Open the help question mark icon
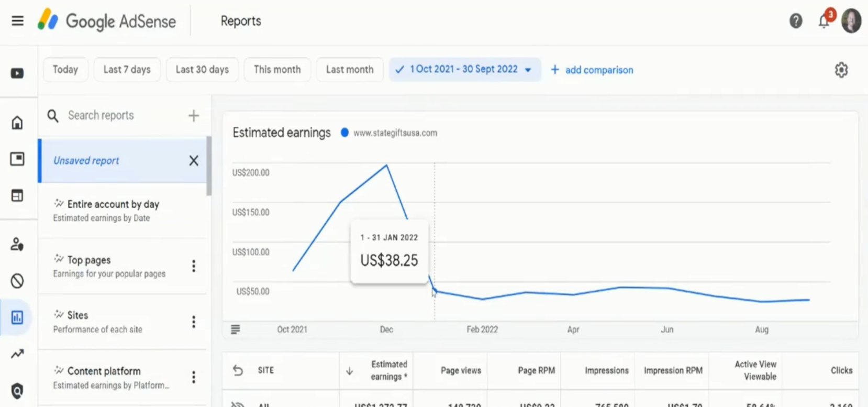Screen dimensions: 868x407 (x=796, y=21)
